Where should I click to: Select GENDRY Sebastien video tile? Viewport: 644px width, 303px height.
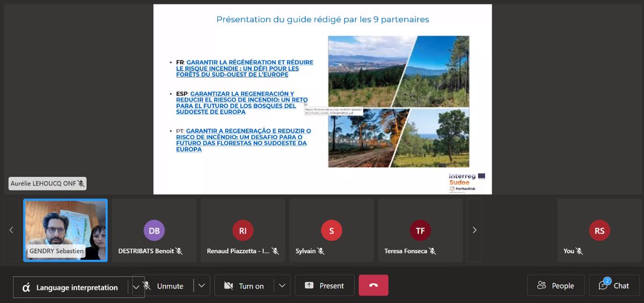(x=65, y=230)
